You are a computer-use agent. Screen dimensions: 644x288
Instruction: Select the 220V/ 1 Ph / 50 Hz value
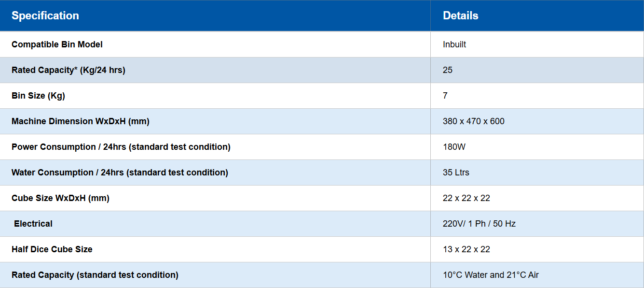[479, 224]
